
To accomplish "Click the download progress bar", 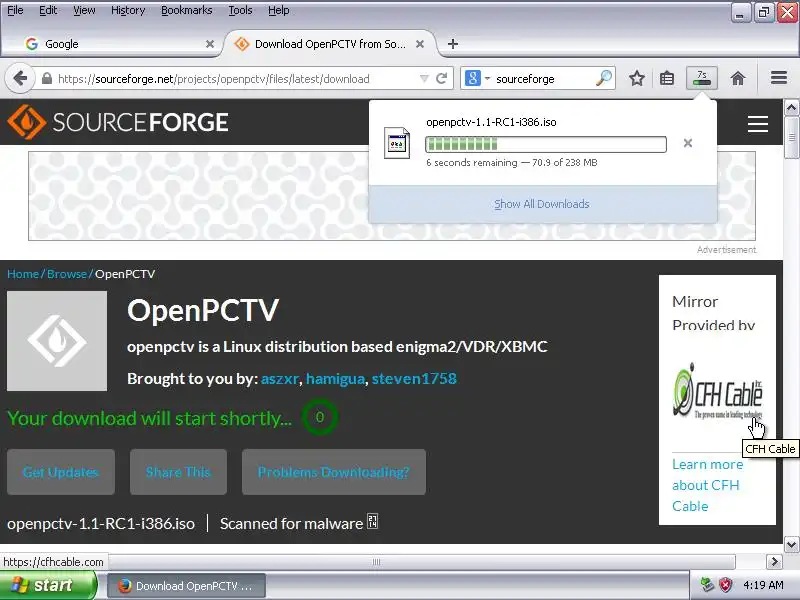I will tap(545, 144).
